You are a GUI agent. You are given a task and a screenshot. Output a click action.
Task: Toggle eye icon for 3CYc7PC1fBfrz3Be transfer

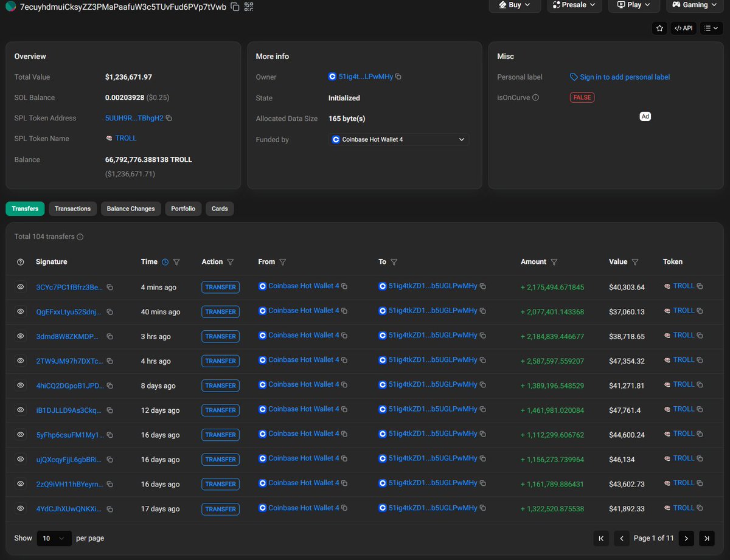click(21, 286)
